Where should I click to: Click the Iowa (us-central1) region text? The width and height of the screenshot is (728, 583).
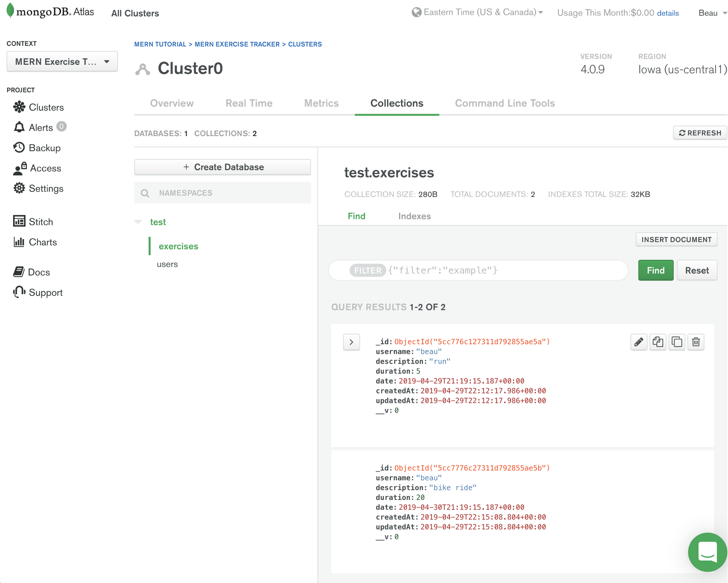[x=682, y=70]
